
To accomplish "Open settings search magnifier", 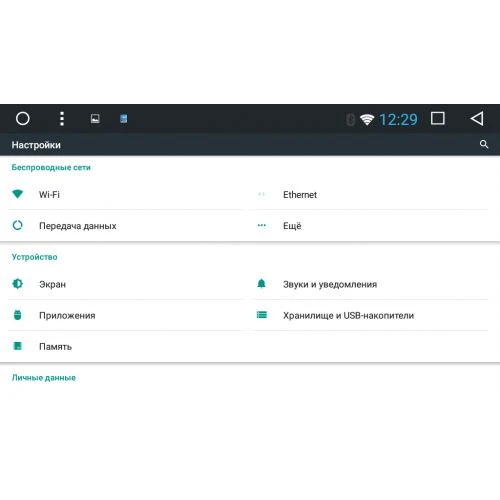I will pos(484,144).
